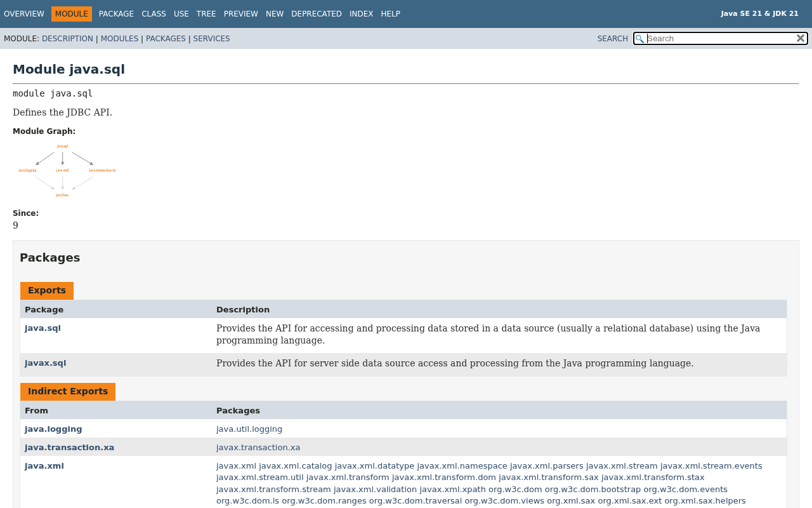This screenshot has height=508, width=812.
Task: Open the javax.xml.transform.stax package link
Action: 653,478
